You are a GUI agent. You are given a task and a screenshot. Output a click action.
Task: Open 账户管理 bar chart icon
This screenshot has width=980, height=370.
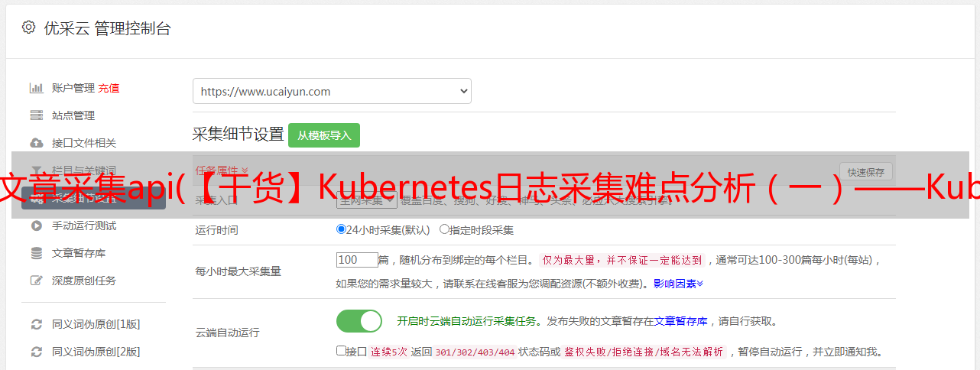click(x=36, y=88)
